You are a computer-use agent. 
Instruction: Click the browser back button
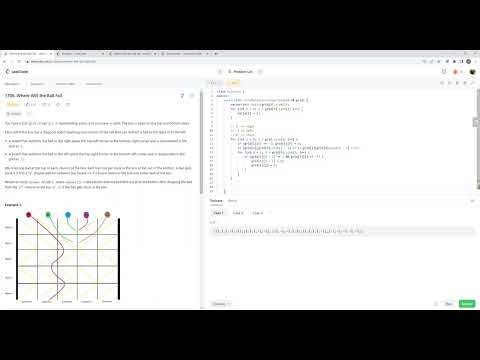pyautogui.click(x=4, y=62)
